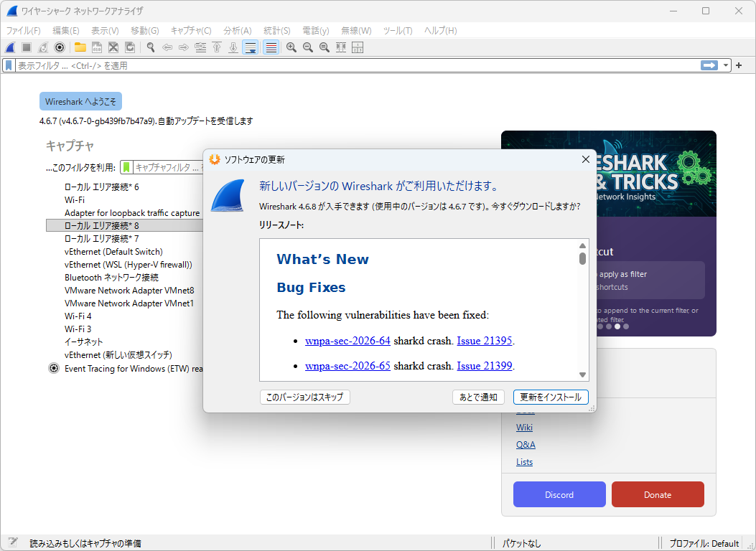
Task: Select Bluetooth ネットワーク接続 interface
Action: (111, 278)
